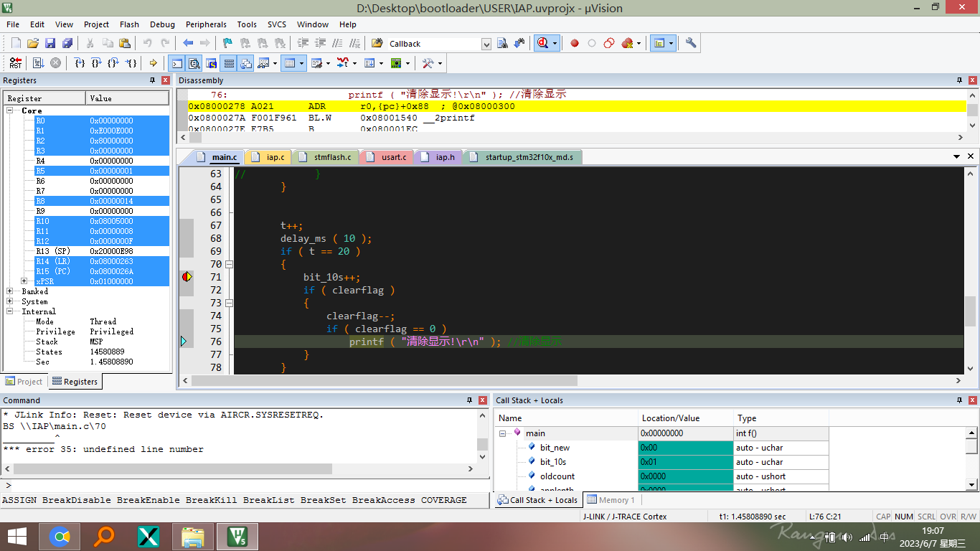
Task: Switch to the Memory 1 tab
Action: click(x=611, y=500)
